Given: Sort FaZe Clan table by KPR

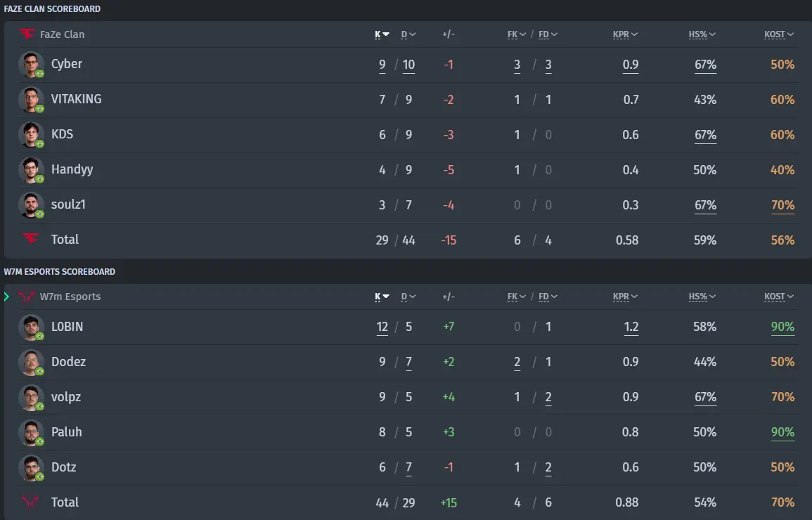Looking at the screenshot, I should pos(625,34).
